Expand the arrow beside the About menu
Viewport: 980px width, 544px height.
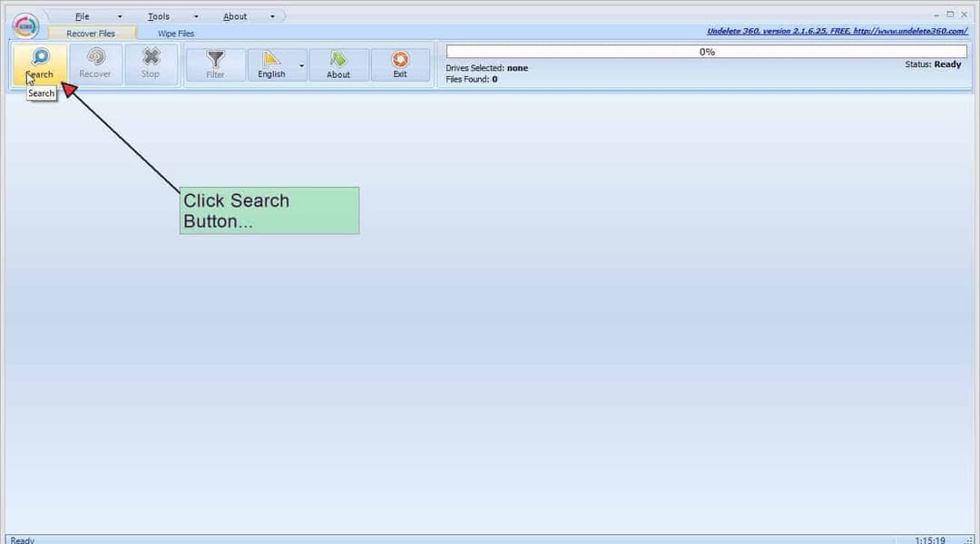click(272, 16)
